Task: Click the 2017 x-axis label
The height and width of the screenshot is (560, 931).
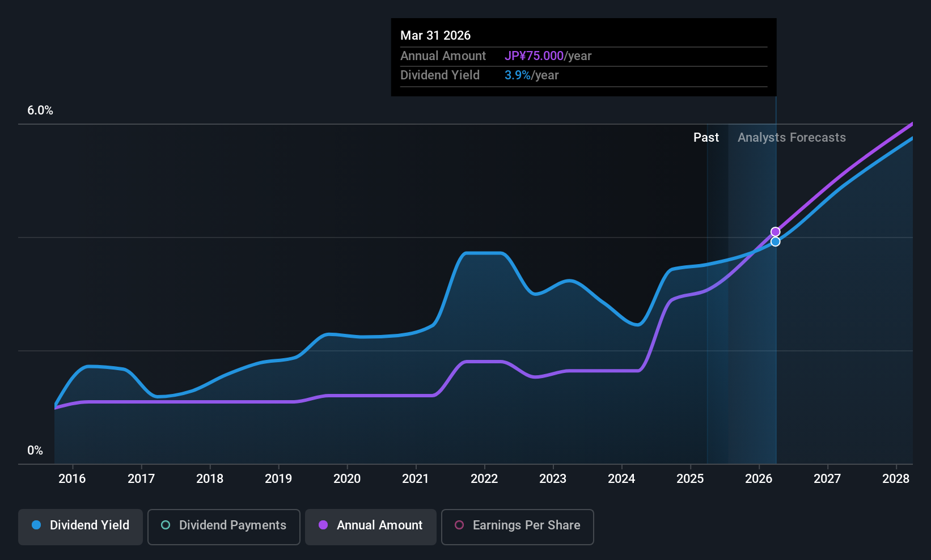Action: (141, 479)
